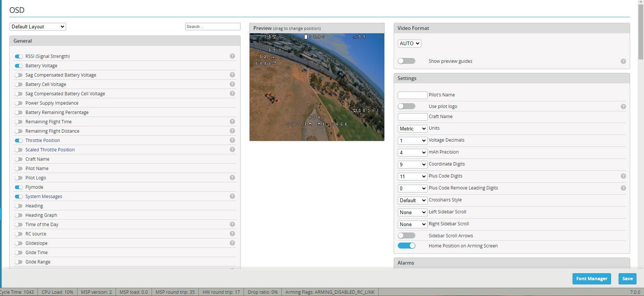Click help icon next to Plus Code Digits
644x296 pixels.
(x=623, y=176)
